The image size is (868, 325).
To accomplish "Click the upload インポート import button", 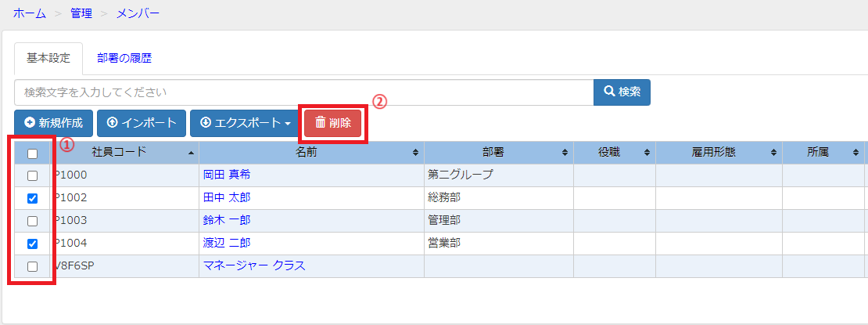I will click(142, 123).
